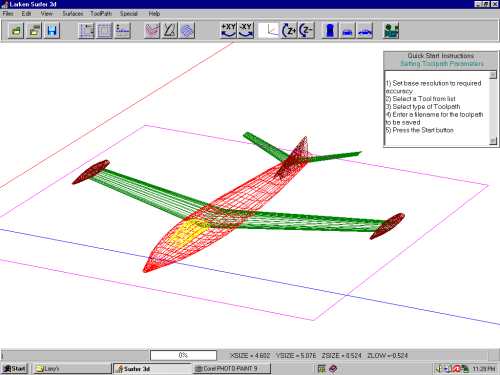
Task: Switch to Corel PHOTO-PAINT 9 taskbar button
Action: tap(232, 368)
